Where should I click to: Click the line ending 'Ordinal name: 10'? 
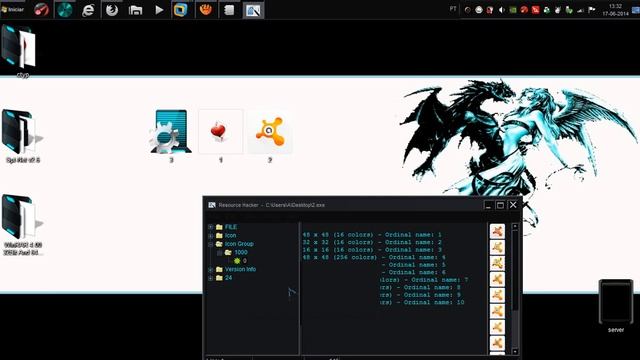pyautogui.click(x=422, y=302)
